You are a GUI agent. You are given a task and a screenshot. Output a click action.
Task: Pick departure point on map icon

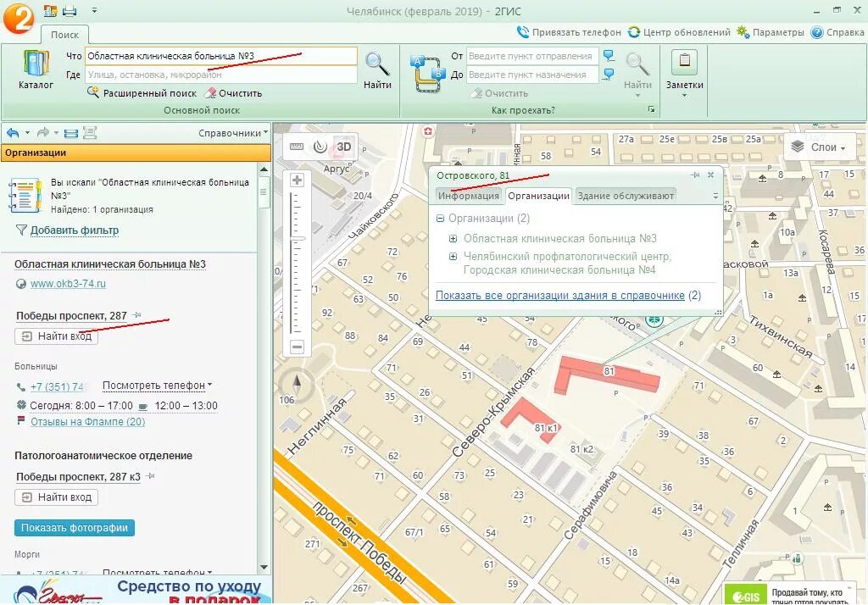pyautogui.click(x=609, y=55)
